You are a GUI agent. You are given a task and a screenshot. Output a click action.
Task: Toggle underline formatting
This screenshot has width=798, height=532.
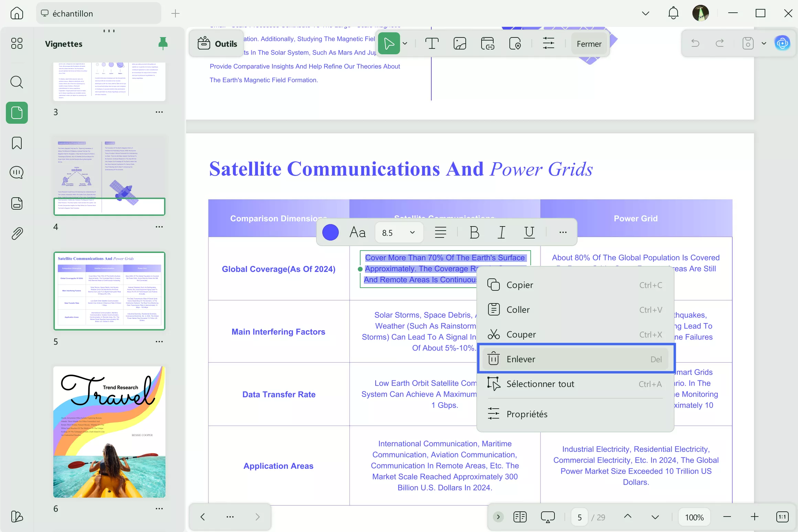(x=529, y=232)
